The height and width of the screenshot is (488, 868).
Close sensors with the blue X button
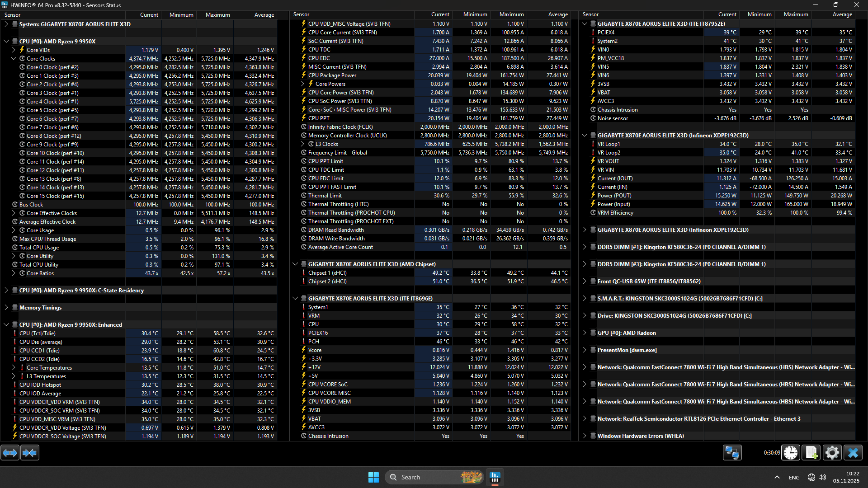[x=853, y=452]
